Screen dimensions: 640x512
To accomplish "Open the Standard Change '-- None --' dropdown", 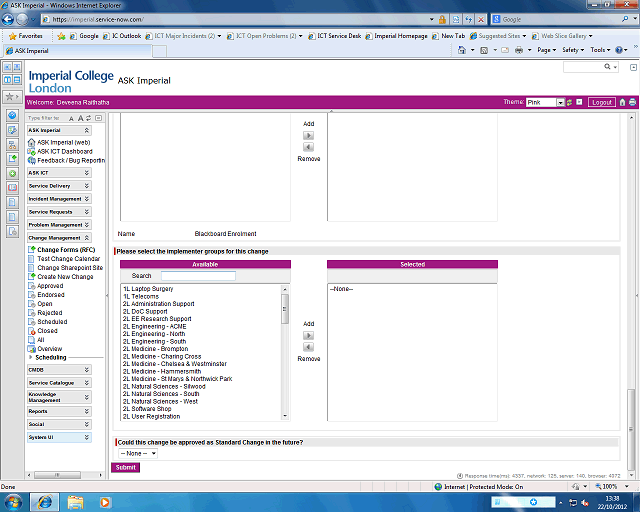I will click(x=138, y=453).
